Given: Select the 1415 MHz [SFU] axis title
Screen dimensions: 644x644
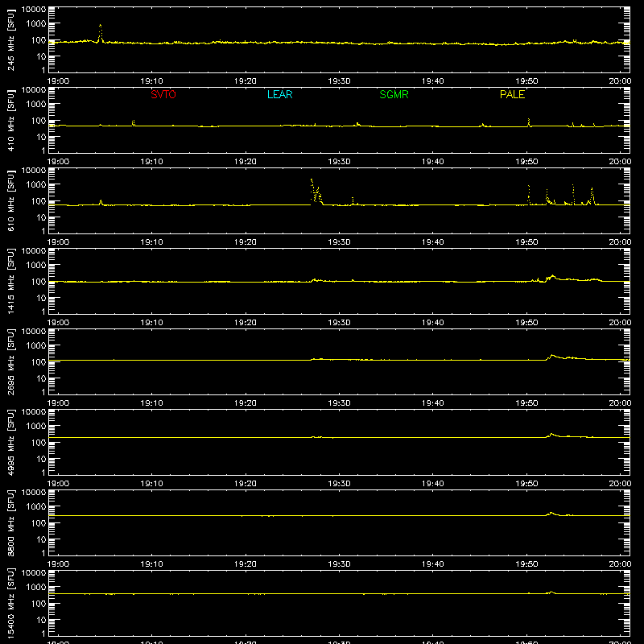Looking at the screenshot, I should click(x=10, y=281).
